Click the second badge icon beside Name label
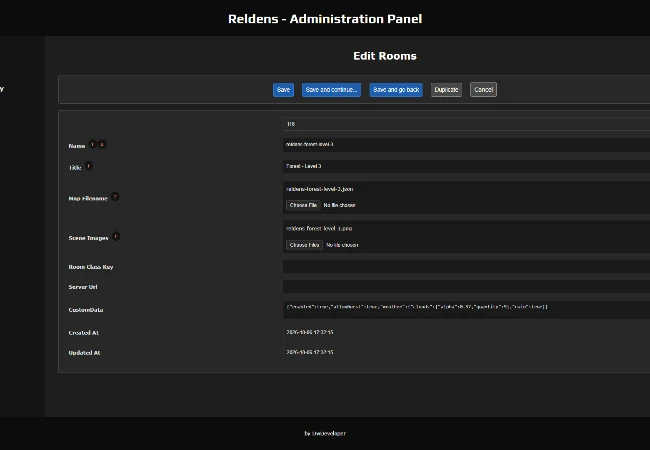The height and width of the screenshot is (450, 650). (102, 144)
